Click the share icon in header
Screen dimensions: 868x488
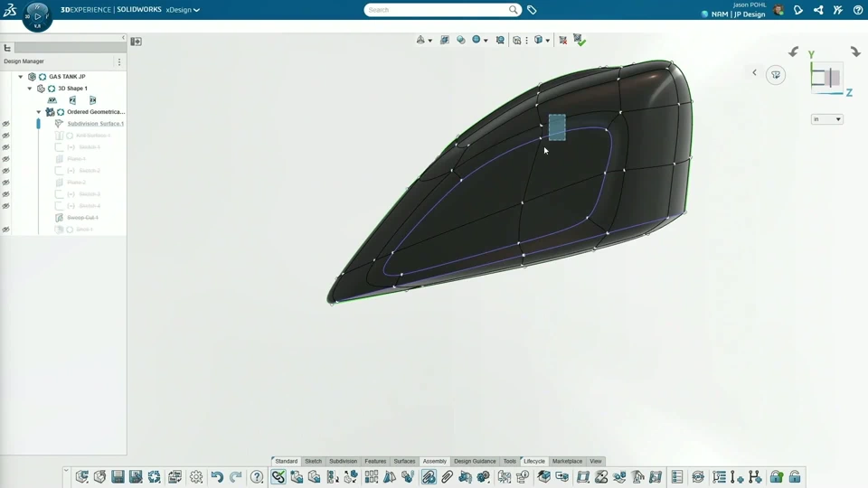pos(818,10)
